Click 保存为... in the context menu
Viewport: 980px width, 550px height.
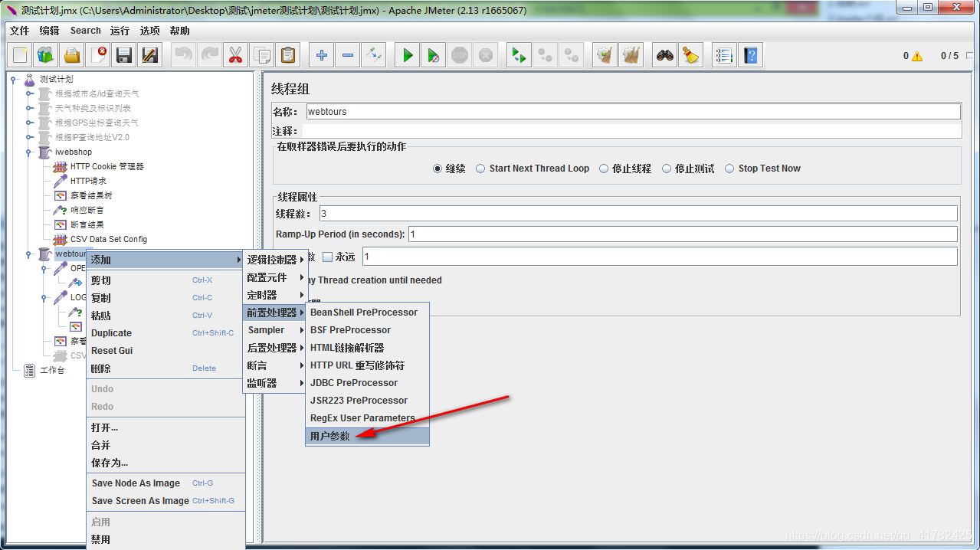[166, 463]
